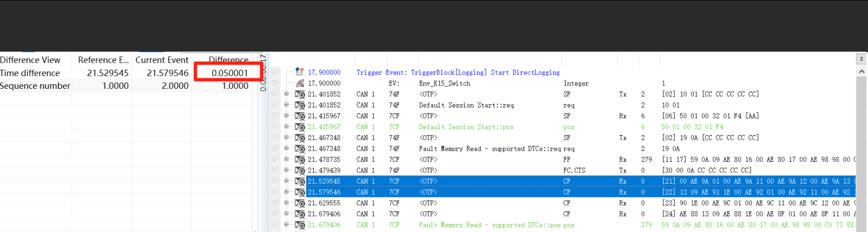
Task: Click the [11 17] data cell of the FF row
Action: coord(758,160)
